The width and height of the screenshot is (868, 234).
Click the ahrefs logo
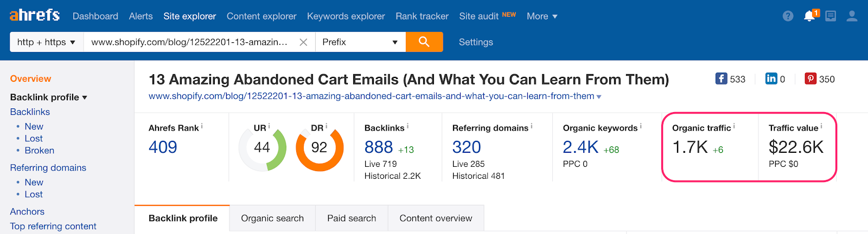point(35,15)
